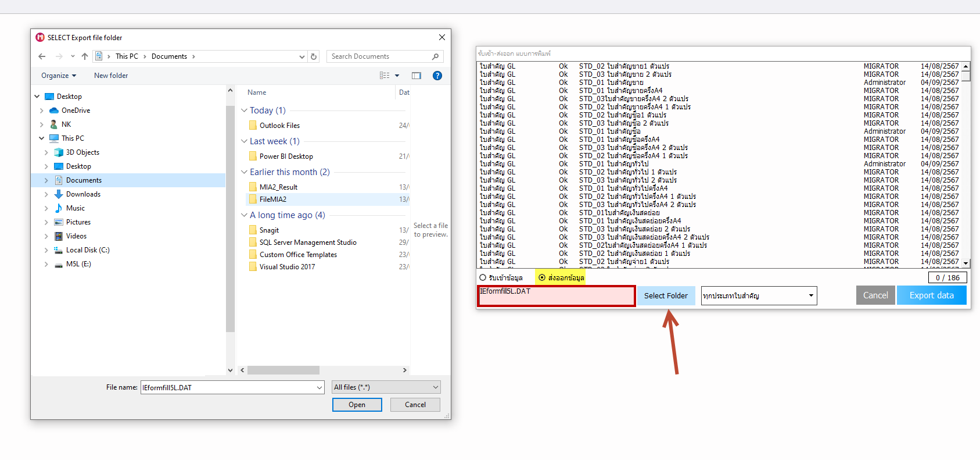Open the change view icon
This screenshot has width=980, height=460.
385,76
